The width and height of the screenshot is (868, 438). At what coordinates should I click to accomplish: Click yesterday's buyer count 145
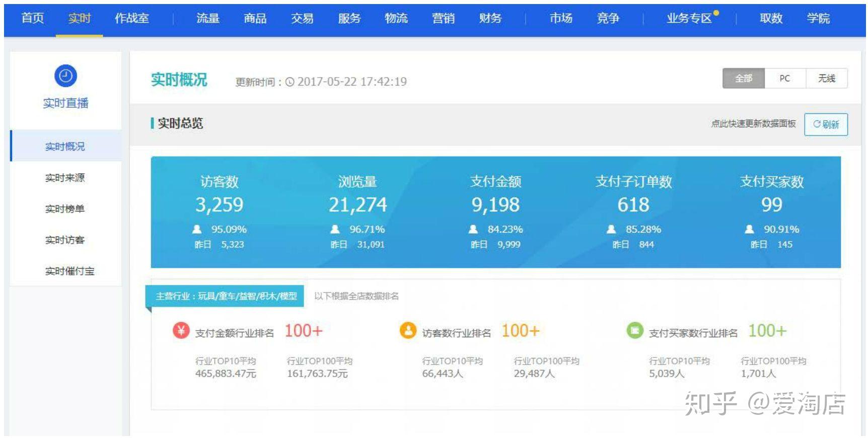point(785,245)
